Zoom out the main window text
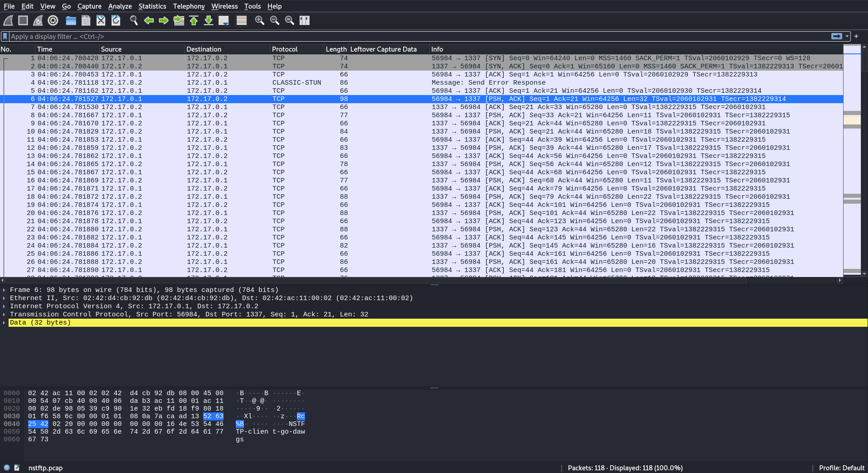868x473 pixels. 275,20
